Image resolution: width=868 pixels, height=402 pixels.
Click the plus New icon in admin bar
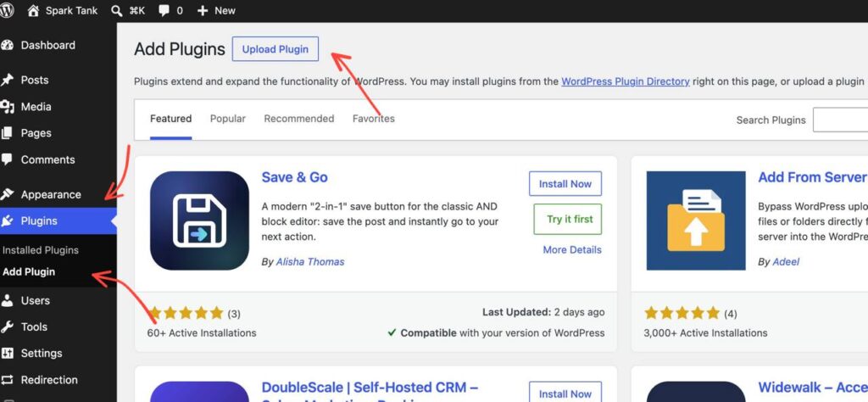coord(202,10)
